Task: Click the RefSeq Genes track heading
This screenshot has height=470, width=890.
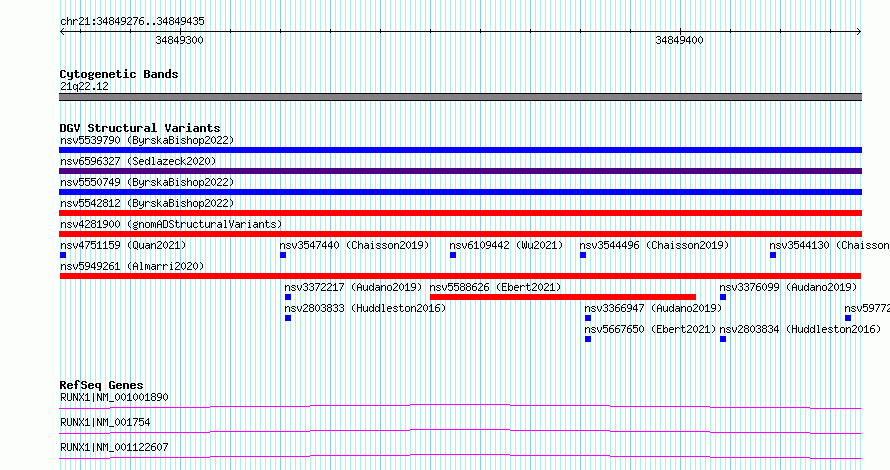Action: click(x=101, y=385)
